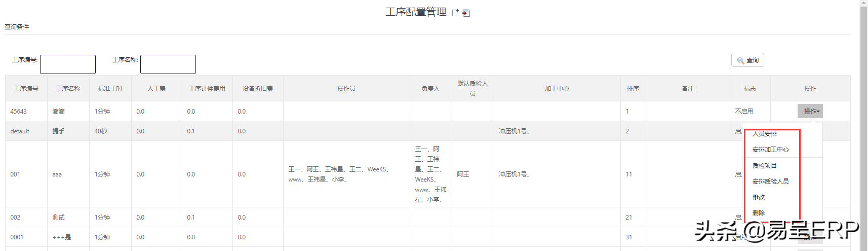Viewport: 868px width, 251px height.
Task: Click the 操作员 column header
Action: (346, 89)
